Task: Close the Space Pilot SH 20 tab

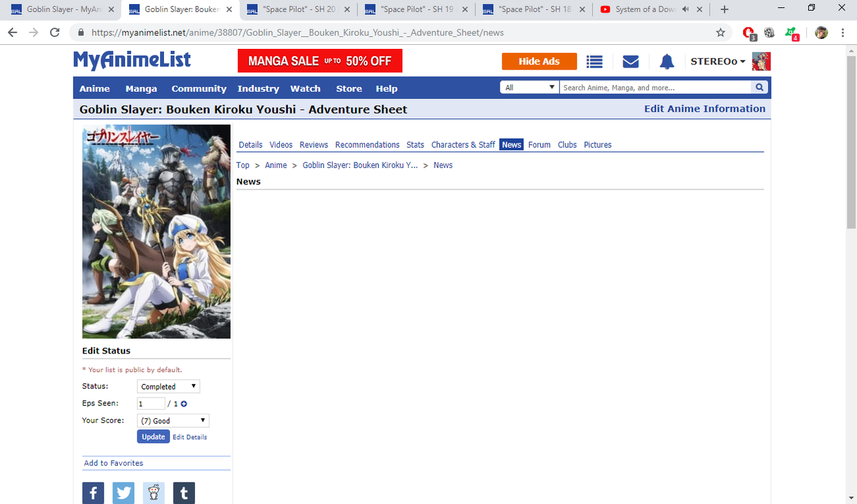Action: tap(347, 9)
